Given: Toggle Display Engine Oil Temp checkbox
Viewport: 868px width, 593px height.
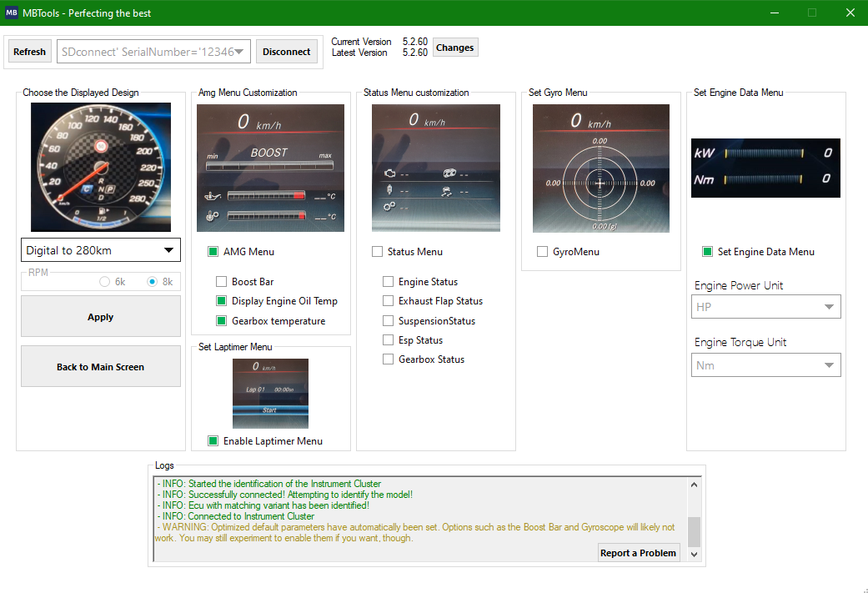Looking at the screenshot, I should (x=222, y=301).
